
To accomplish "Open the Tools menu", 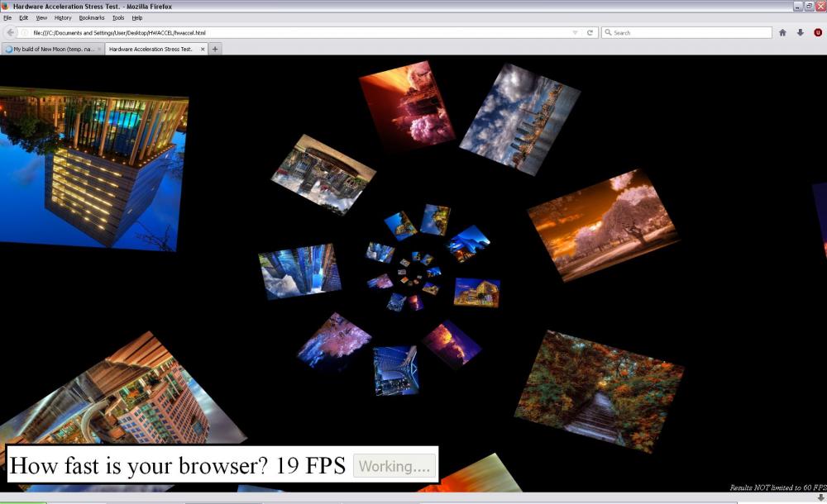I will [118, 17].
